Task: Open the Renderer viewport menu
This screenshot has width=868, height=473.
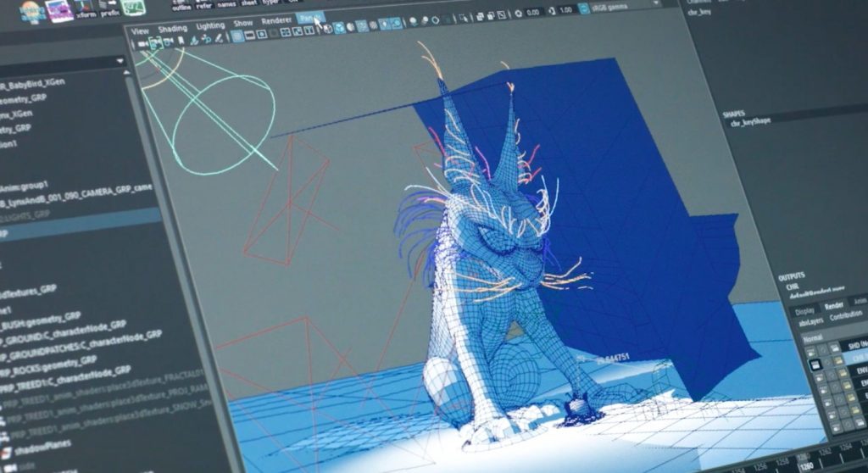Action: coord(276,20)
